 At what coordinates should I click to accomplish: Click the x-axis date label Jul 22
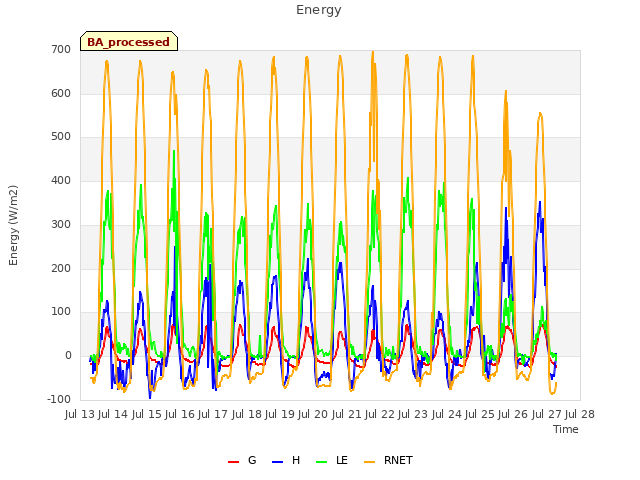pos(380,414)
